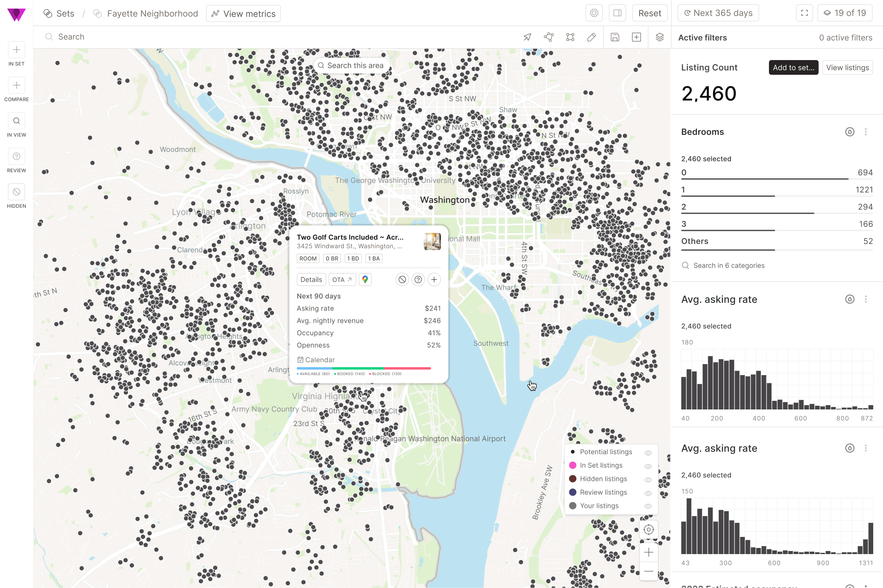
Task: Click the save icon in map toolbar
Action: 615,37
